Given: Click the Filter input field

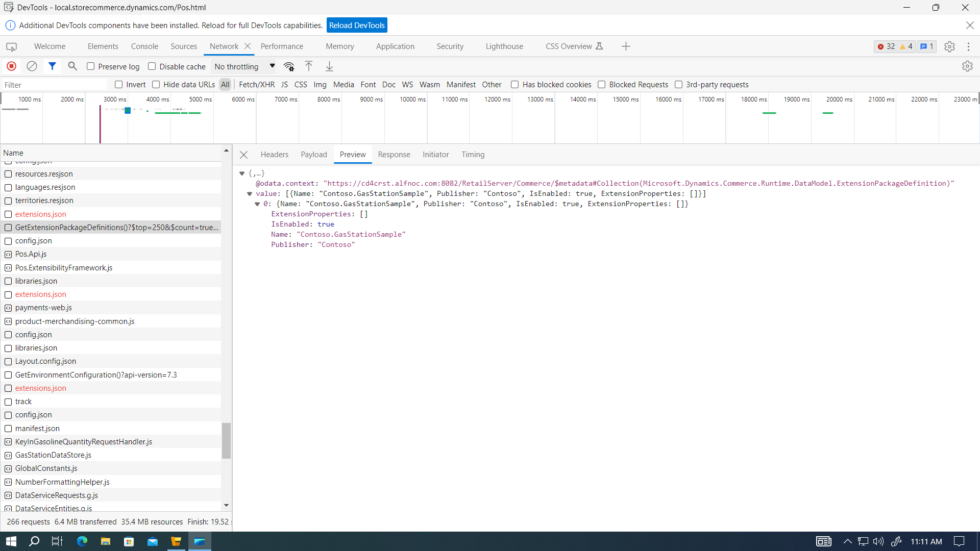Looking at the screenshot, I should click(54, 84).
